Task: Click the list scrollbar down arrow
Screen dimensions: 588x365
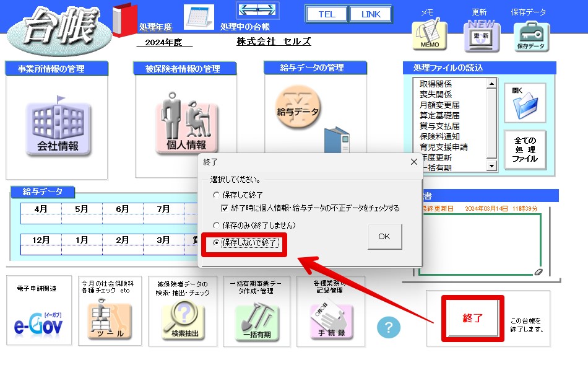Action: pyautogui.click(x=491, y=165)
